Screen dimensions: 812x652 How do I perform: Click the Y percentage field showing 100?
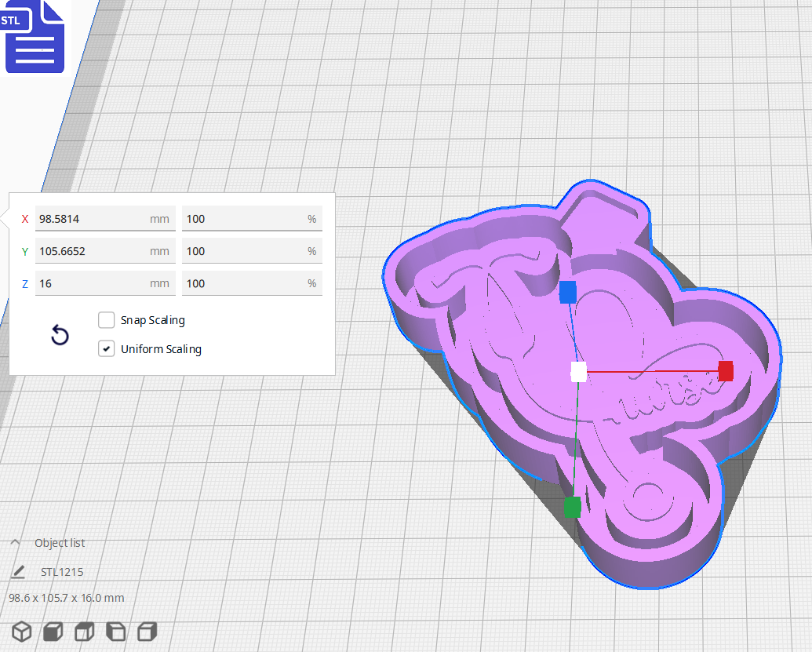click(252, 250)
